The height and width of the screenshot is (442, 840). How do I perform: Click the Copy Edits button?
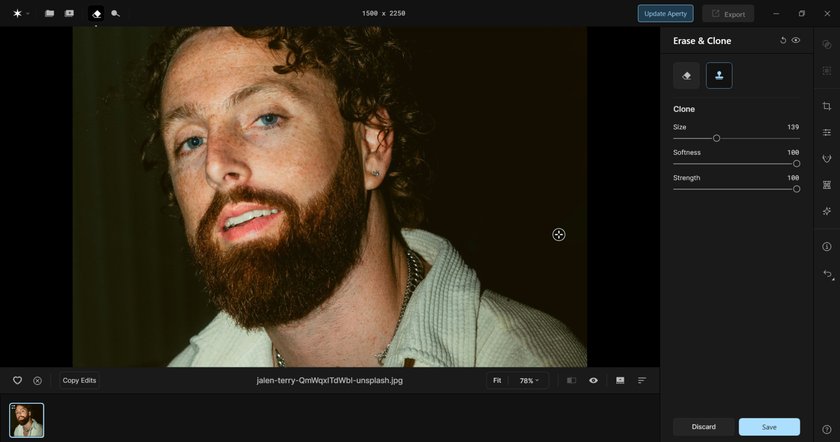click(x=79, y=380)
